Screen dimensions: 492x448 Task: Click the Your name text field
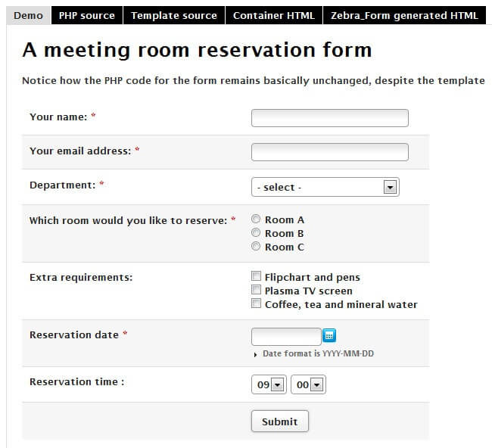(x=329, y=118)
